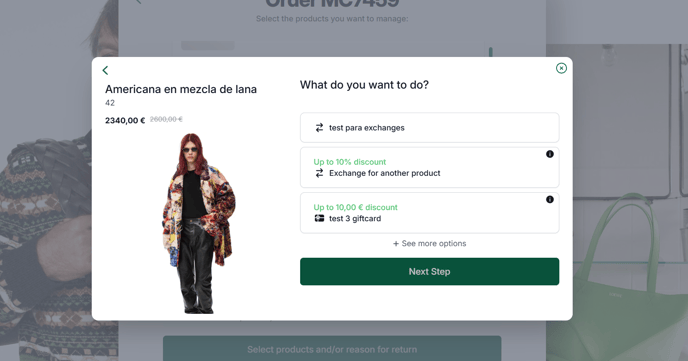
Task: Open the product photo of the patterned coat
Action: click(x=200, y=223)
